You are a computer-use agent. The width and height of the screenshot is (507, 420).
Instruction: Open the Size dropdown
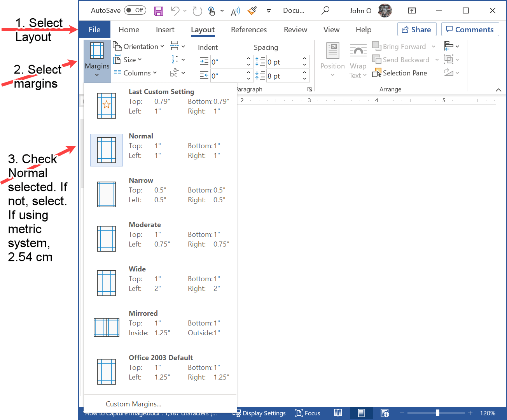point(127,59)
